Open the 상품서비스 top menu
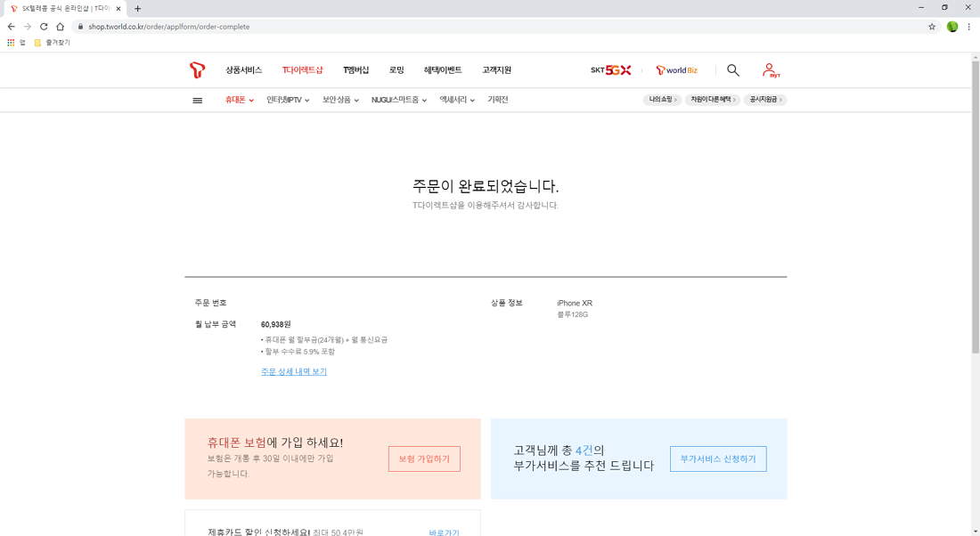 [x=244, y=70]
